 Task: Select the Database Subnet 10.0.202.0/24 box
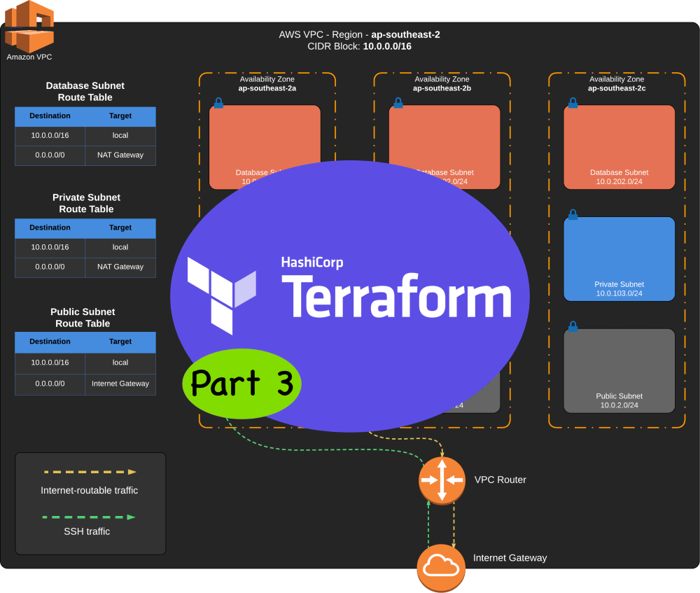619,147
